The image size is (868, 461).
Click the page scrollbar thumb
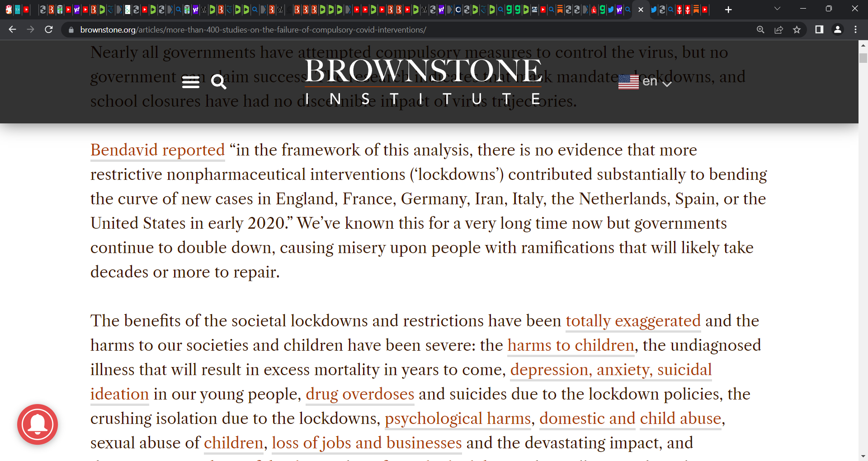[863, 58]
